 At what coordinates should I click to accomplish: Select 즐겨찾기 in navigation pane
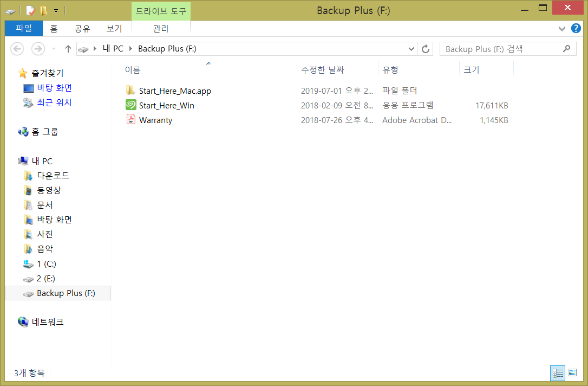(47, 73)
